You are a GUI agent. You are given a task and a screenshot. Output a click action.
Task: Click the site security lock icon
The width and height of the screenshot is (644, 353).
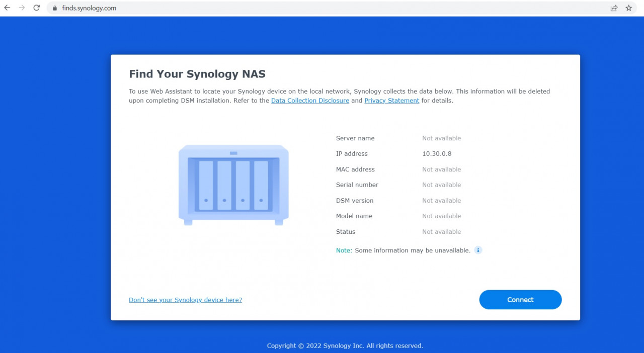[x=53, y=8]
